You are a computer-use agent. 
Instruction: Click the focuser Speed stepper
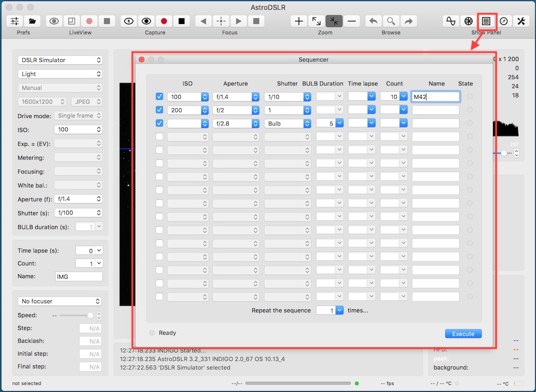pos(99,315)
